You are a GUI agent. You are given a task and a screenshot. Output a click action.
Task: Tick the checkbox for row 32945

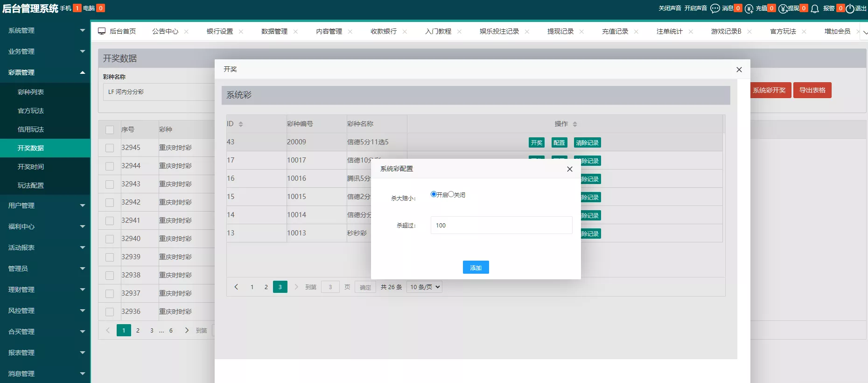[x=110, y=148]
